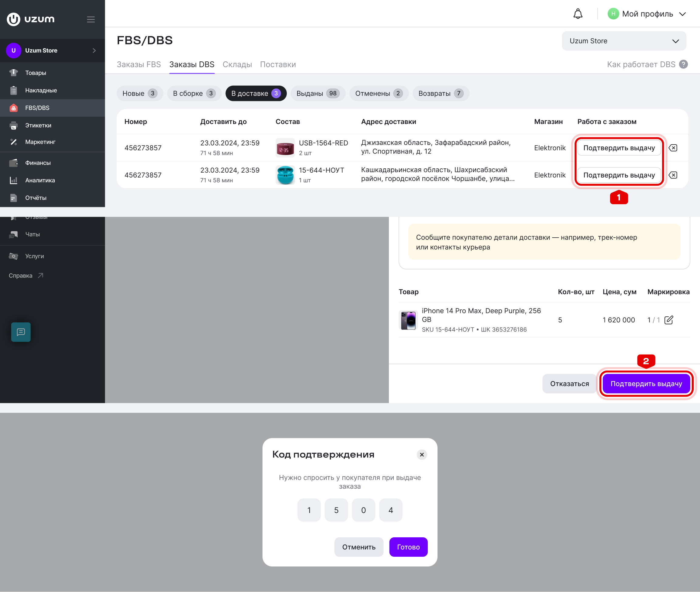Go to Маркетинг in sidebar

[x=52, y=142]
